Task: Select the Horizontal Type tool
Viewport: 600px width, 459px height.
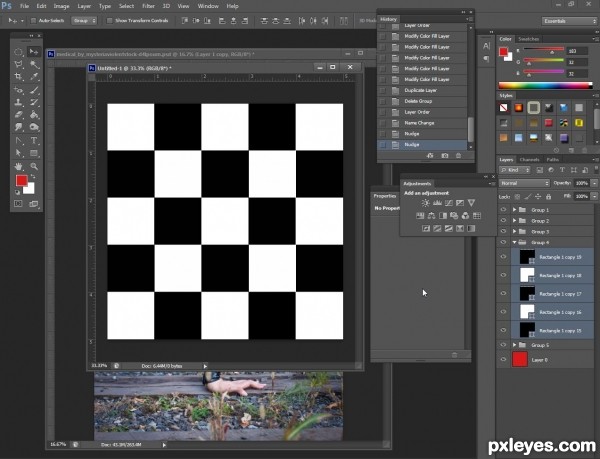Action: (x=34, y=140)
